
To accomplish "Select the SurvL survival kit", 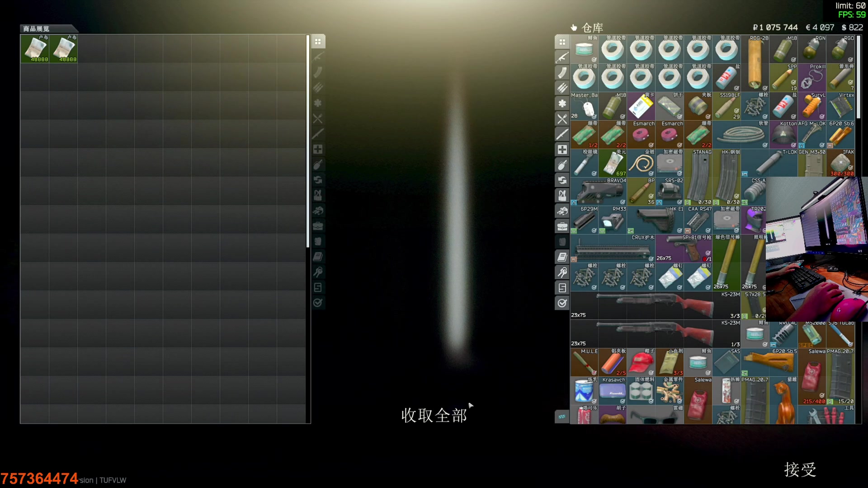I will coord(812,106).
